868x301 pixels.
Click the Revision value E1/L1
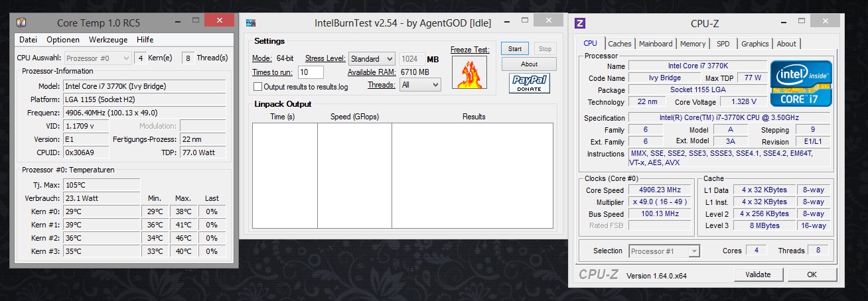coord(812,142)
